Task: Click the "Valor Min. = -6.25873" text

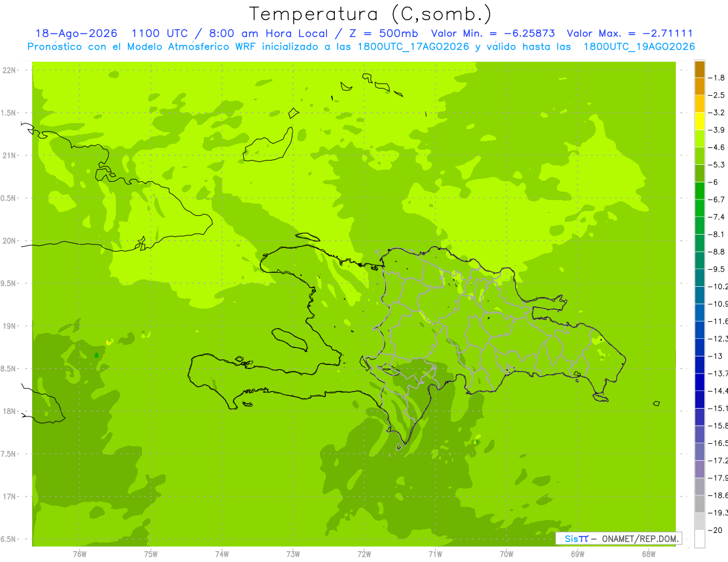Action: click(x=493, y=33)
